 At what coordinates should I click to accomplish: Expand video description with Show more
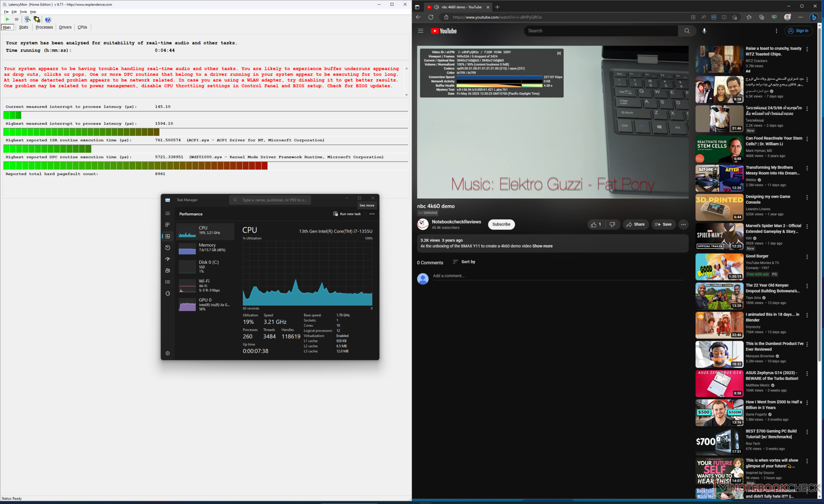pos(542,246)
